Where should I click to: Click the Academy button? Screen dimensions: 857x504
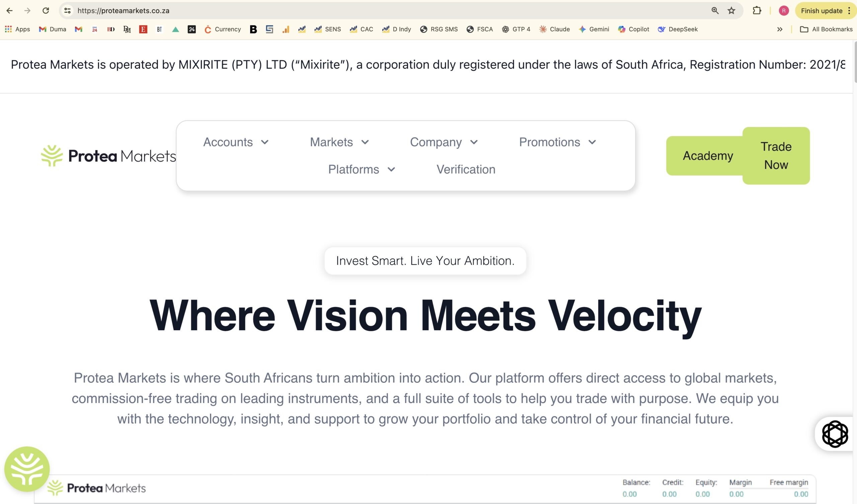[x=708, y=156]
